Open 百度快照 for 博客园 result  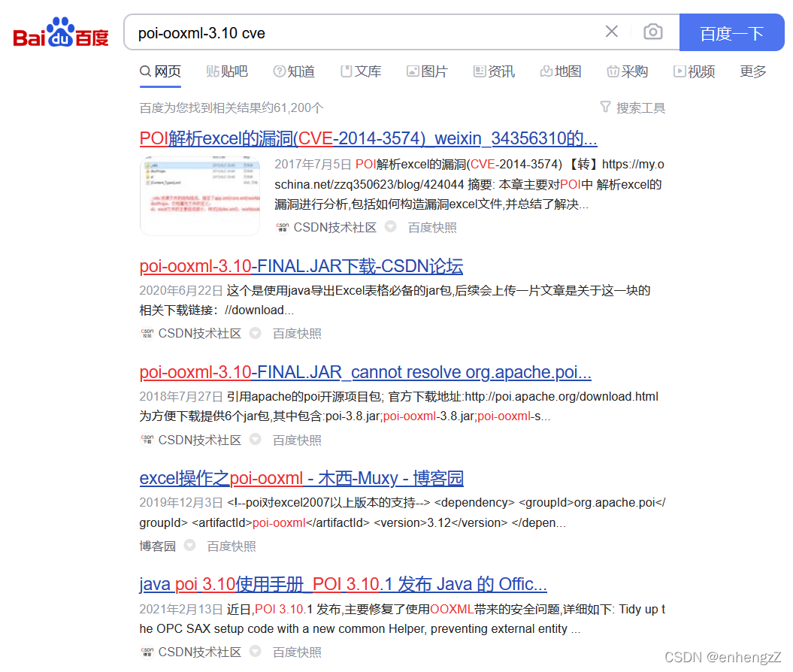(232, 546)
